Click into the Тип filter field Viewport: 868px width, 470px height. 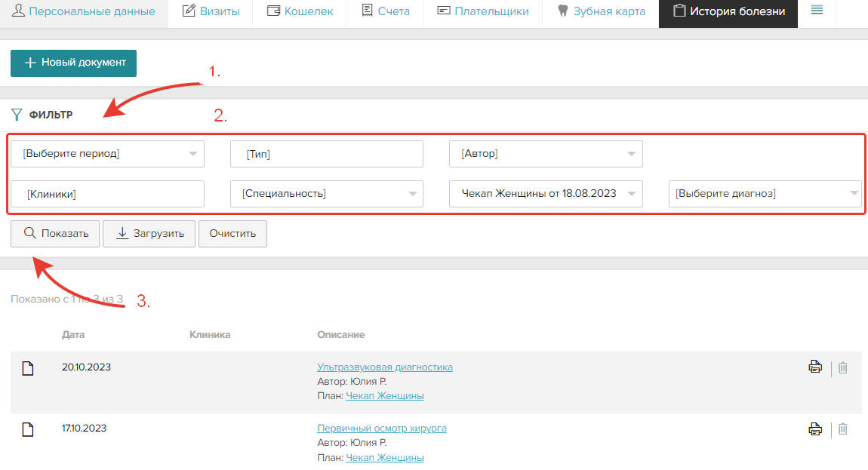327,154
